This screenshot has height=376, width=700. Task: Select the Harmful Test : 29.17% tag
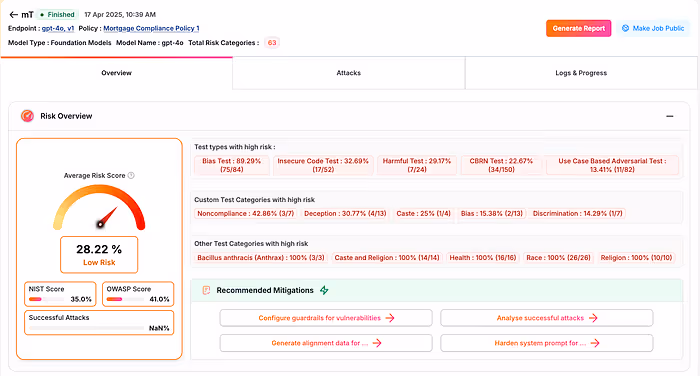(417, 165)
